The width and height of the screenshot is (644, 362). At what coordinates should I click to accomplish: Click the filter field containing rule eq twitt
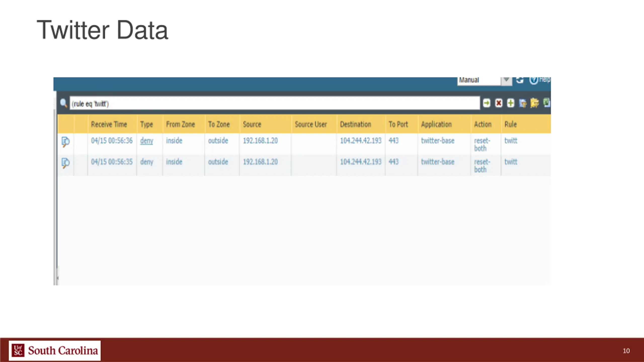pyautogui.click(x=275, y=103)
